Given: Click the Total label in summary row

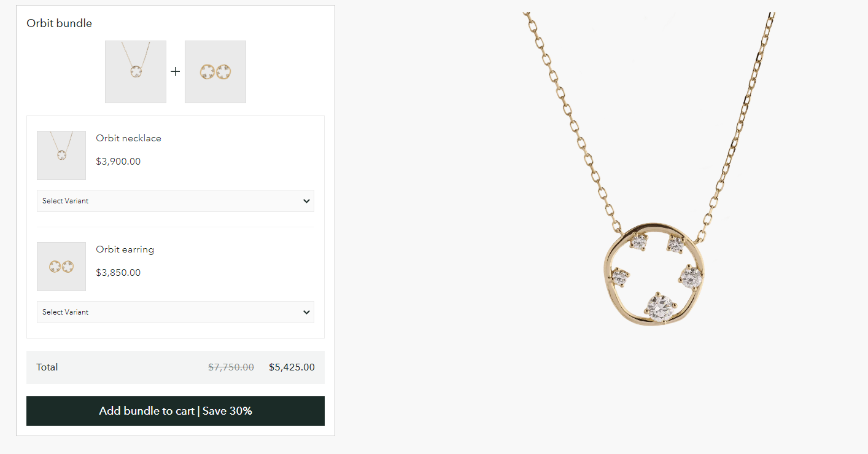Looking at the screenshot, I should click(x=47, y=367).
